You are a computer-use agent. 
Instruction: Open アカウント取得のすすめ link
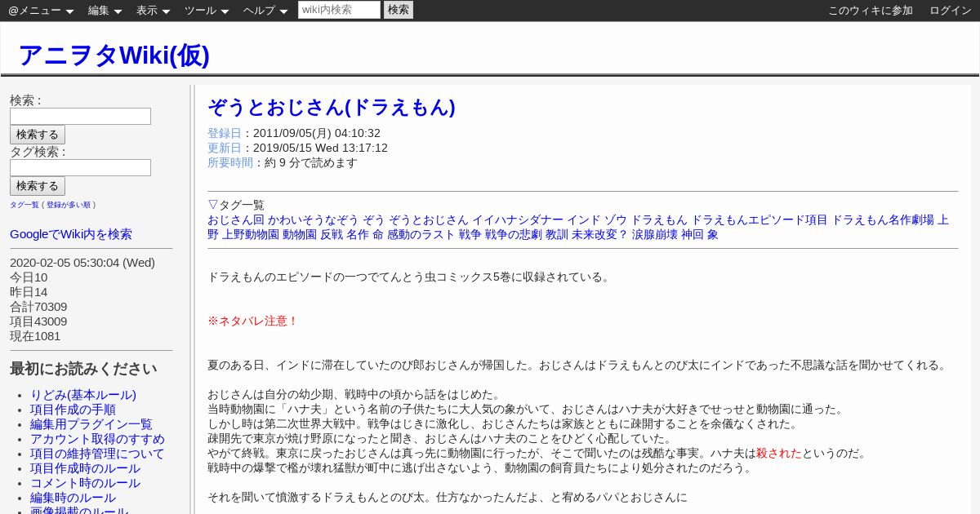point(97,439)
